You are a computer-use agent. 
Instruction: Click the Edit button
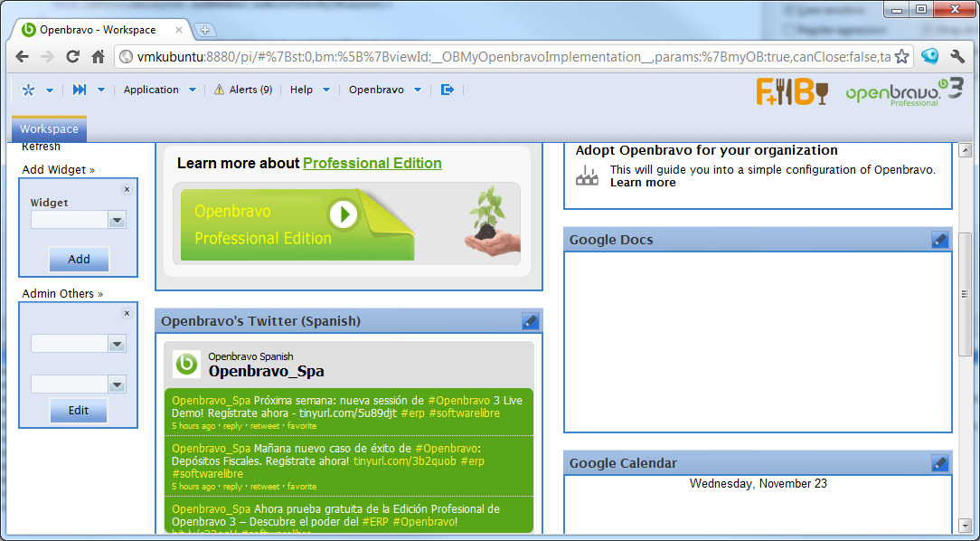pyautogui.click(x=79, y=411)
